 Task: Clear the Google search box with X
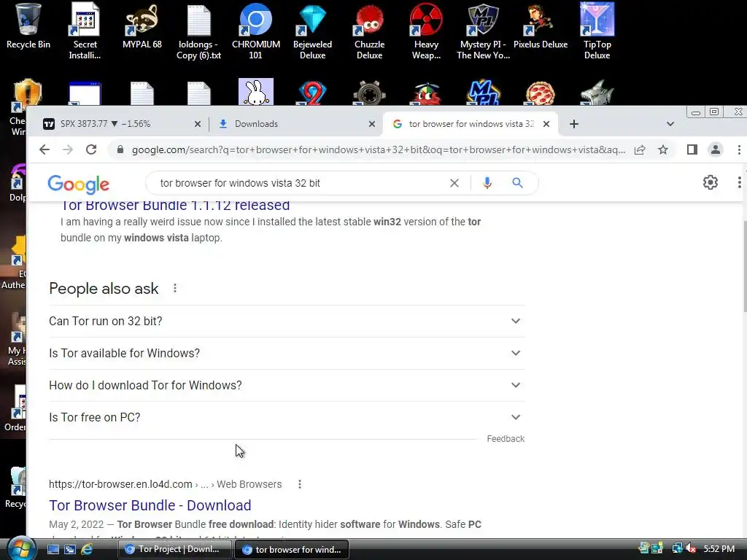(454, 183)
